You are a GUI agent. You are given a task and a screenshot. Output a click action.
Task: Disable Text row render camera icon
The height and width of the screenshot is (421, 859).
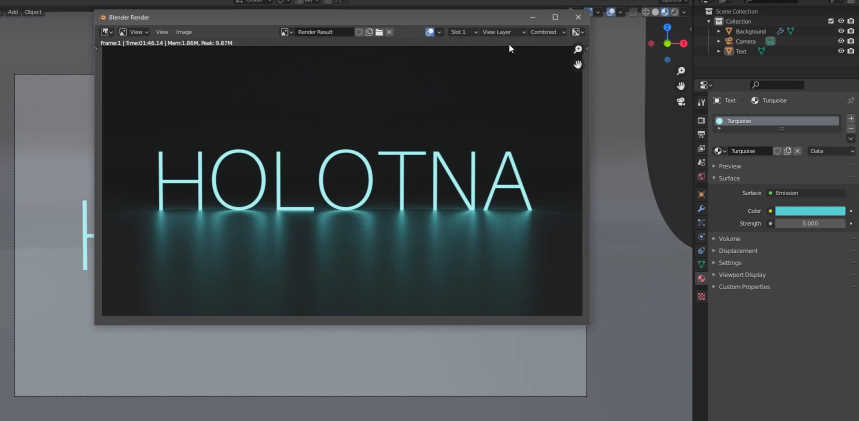[x=851, y=51]
